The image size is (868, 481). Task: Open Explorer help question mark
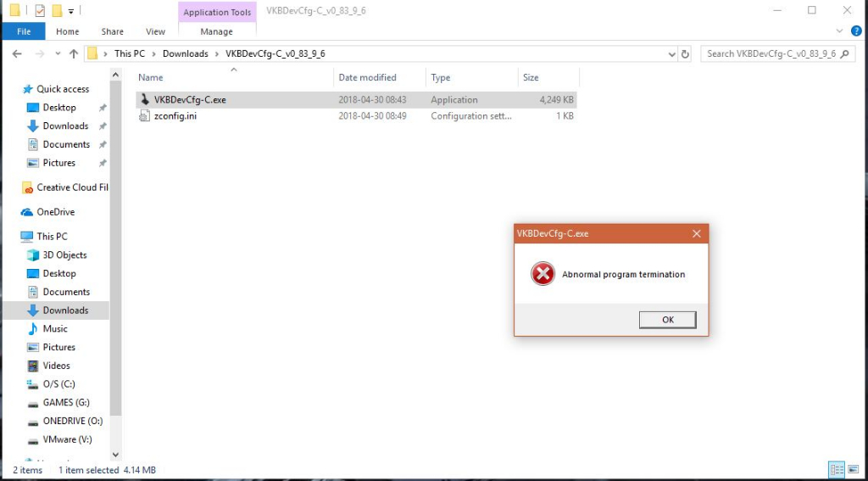click(856, 31)
